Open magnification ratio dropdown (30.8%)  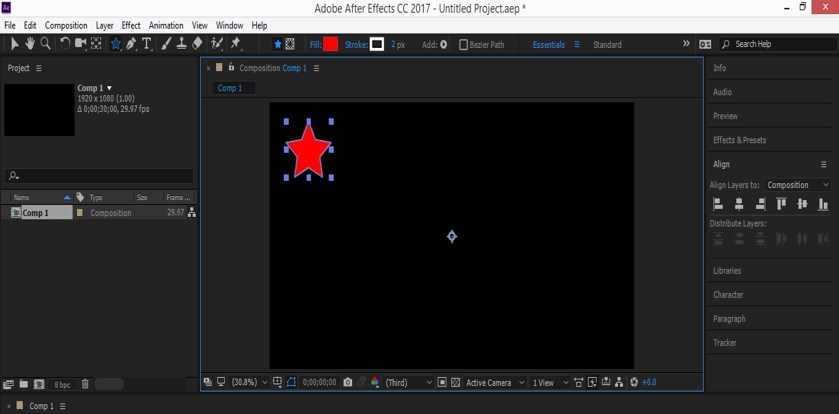tap(249, 382)
